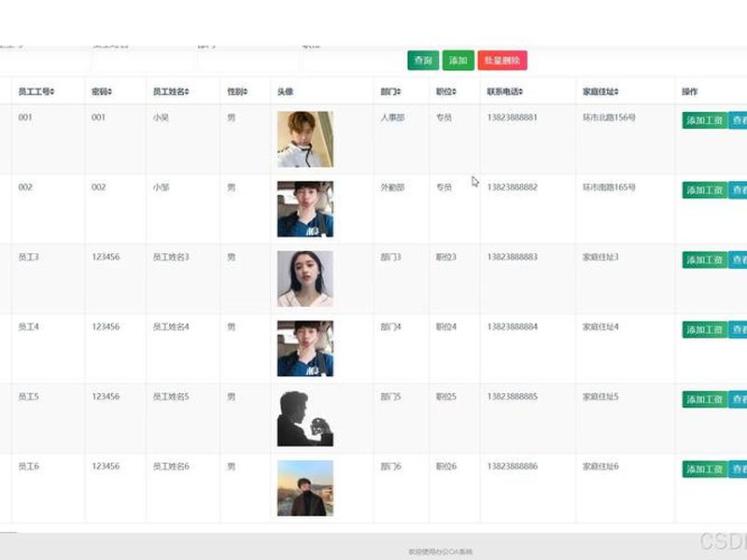Open the avatar photo of 小吴
Image resolution: width=747 pixels, height=560 pixels.
(305, 139)
